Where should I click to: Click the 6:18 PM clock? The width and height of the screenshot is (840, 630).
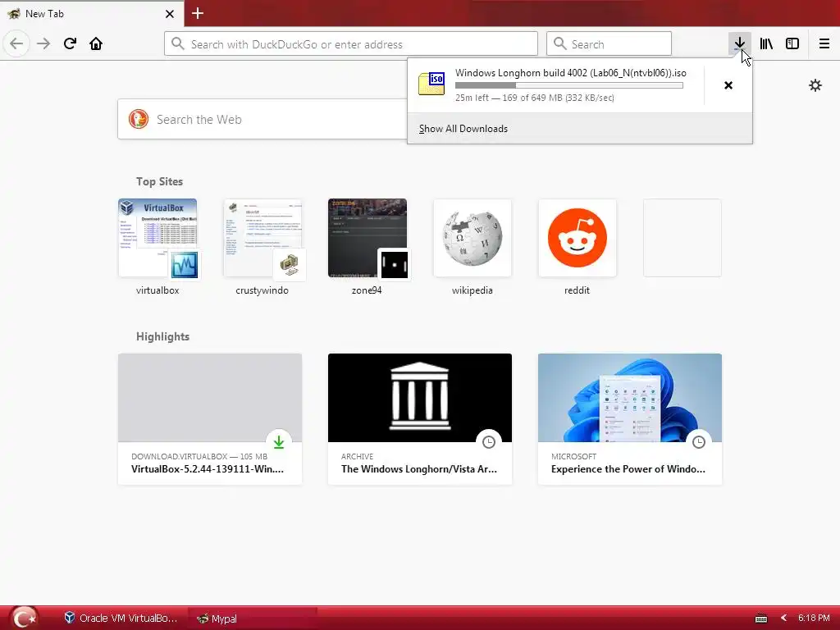[x=814, y=618]
